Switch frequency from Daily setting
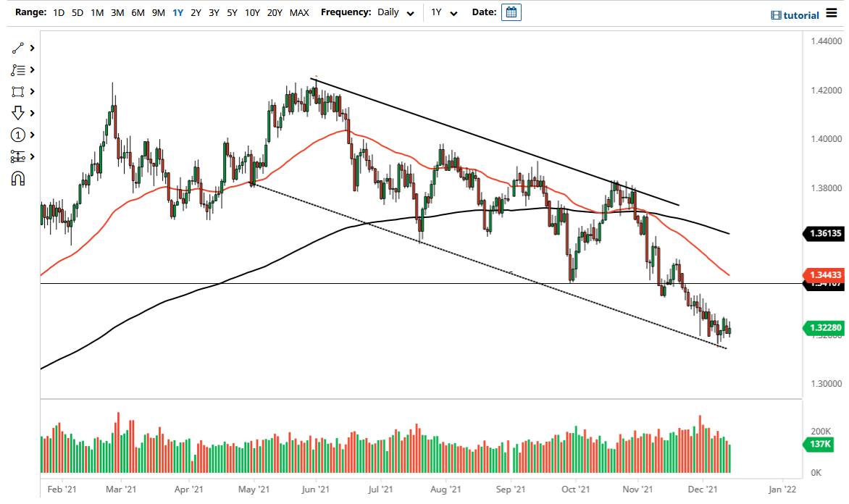The image size is (849, 504). pyautogui.click(x=396, y=13)
